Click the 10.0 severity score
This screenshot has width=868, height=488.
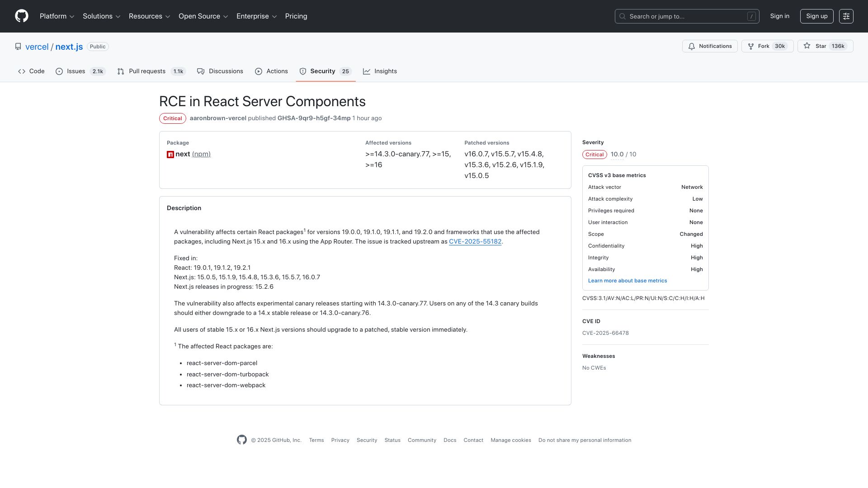click(617, 155)
